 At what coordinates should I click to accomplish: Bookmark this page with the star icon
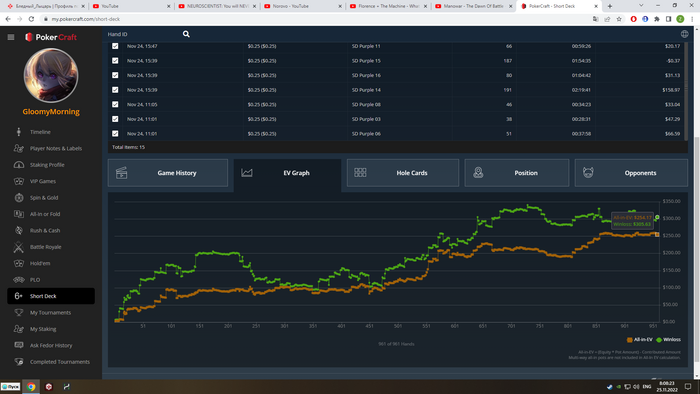(x=619, y=19)
